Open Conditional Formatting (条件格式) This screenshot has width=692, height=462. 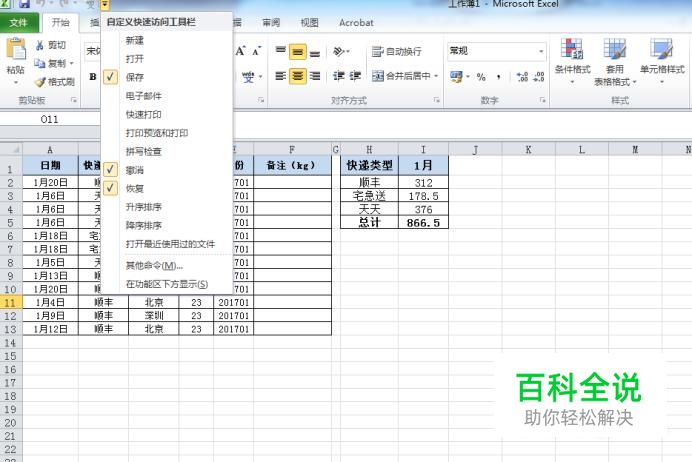(x=572, y=61)
